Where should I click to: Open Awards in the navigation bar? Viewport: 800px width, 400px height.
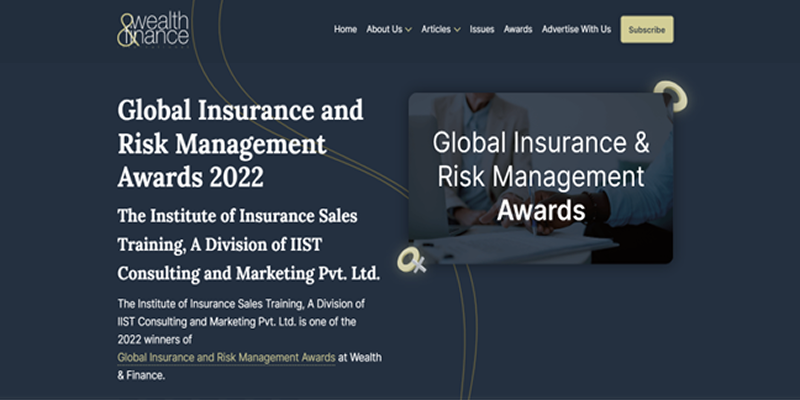[518, 29]
